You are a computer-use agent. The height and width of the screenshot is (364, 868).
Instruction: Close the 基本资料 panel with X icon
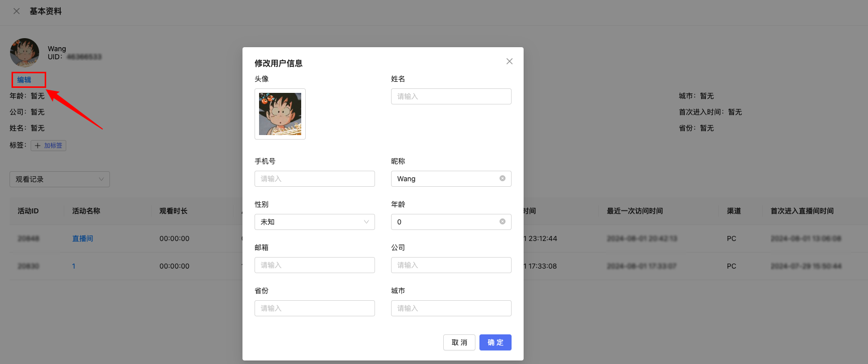tap(17, 11)
